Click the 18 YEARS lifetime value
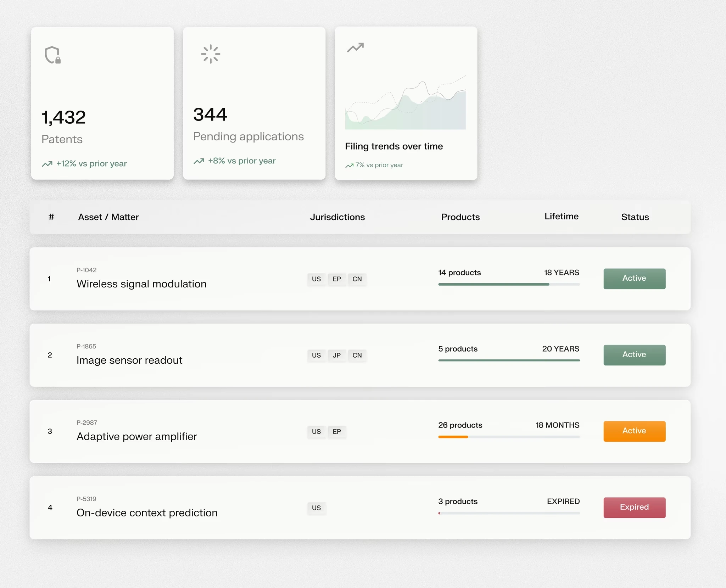This screenshot has width=726, height=588. point(562,273)
